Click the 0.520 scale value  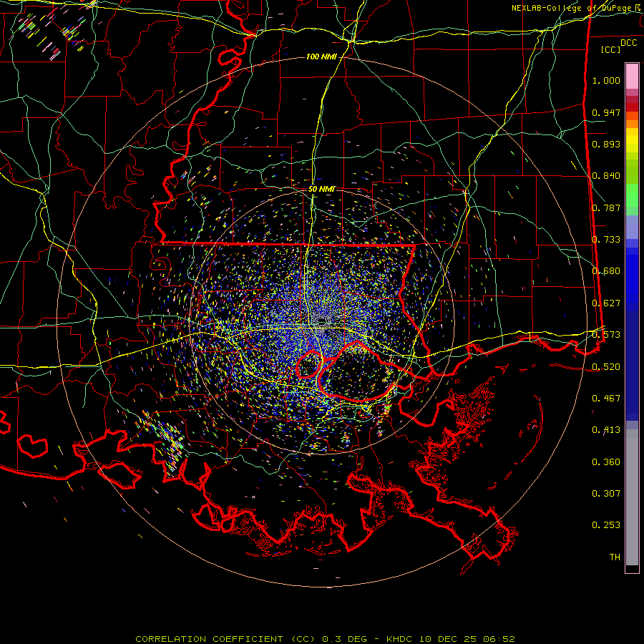(x=606, y=367)
